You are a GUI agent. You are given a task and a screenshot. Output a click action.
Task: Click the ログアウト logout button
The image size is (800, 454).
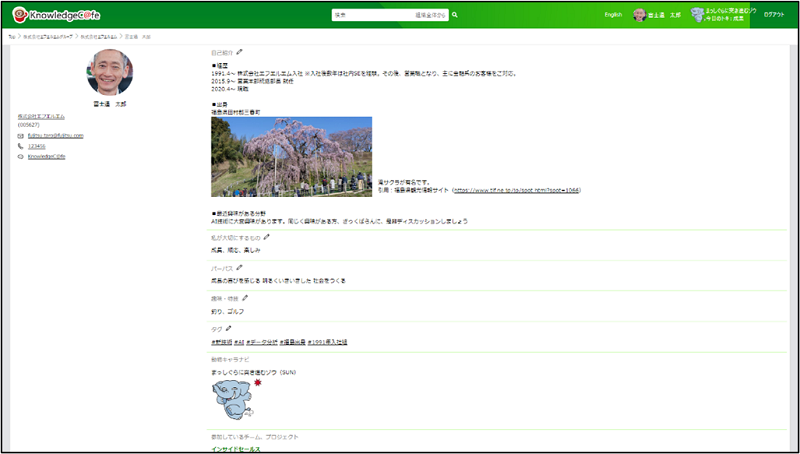[x=774, y=16]
